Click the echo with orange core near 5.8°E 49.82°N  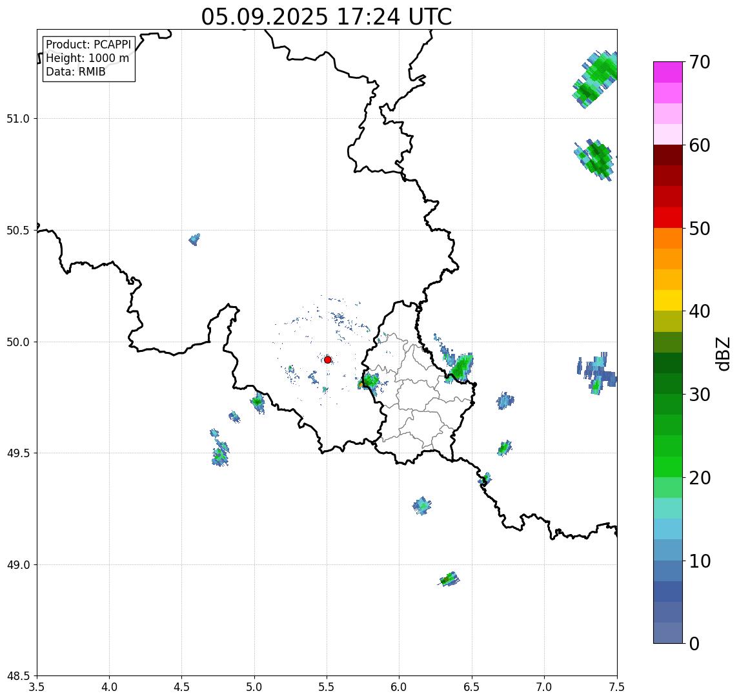click(369, 381)
